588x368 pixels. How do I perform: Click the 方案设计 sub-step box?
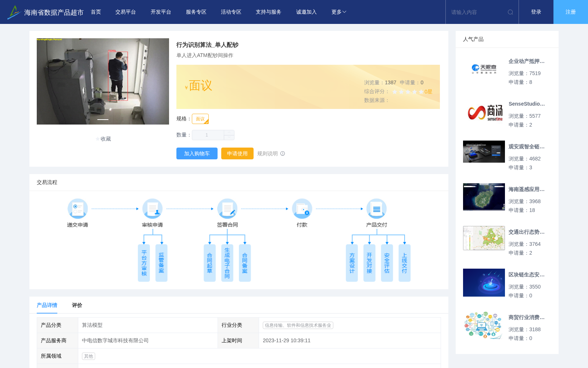point(352,263)
